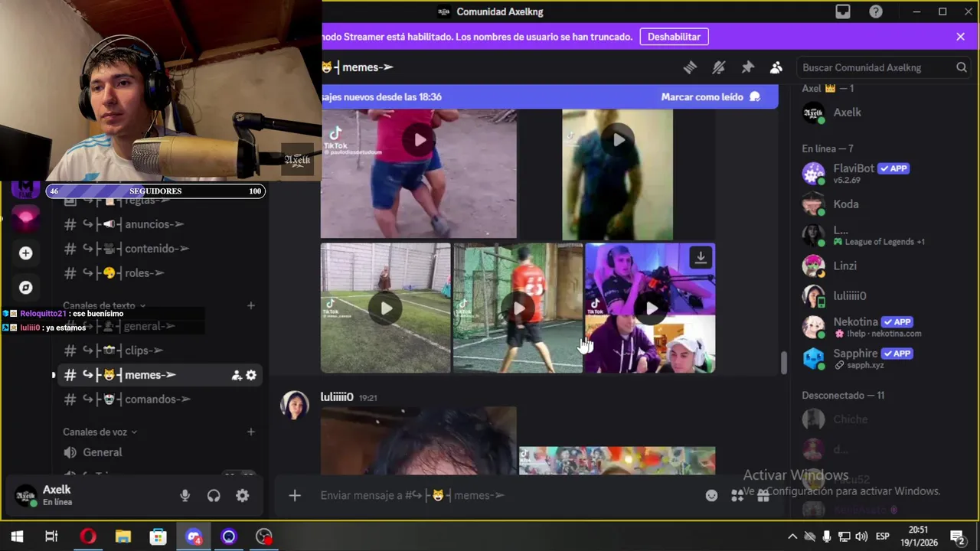Collapse the Canales de texto category
Screen dimensions: 980x551
(x=104, y=305)
